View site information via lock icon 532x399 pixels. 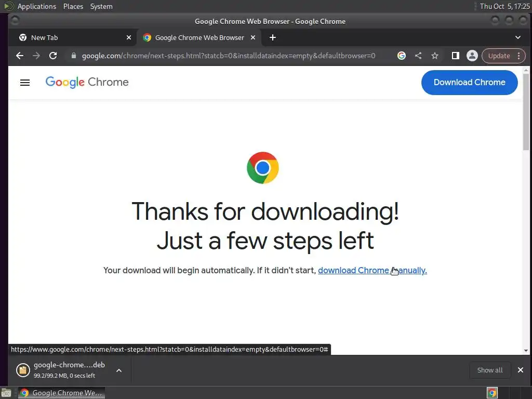(x=74, y=56)
